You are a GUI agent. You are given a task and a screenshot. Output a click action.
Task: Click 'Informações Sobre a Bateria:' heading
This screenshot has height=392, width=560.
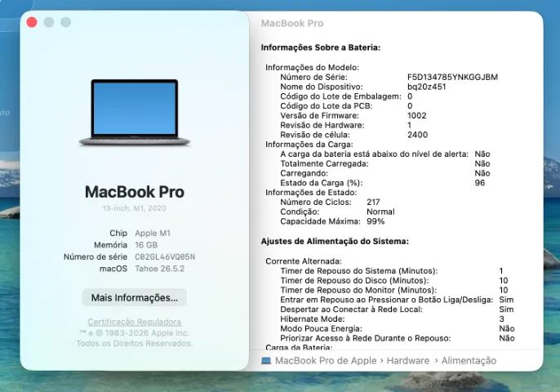(321, 47)
